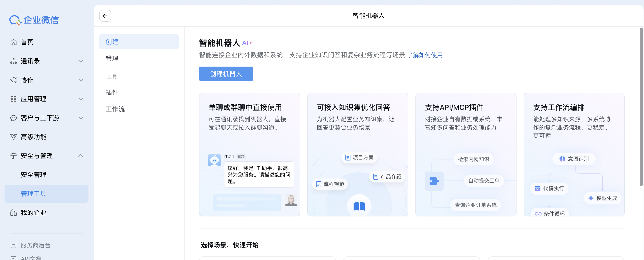Click the 高级功能 icon
This screenshot has height=260, width=644.
tap(14, 137)
